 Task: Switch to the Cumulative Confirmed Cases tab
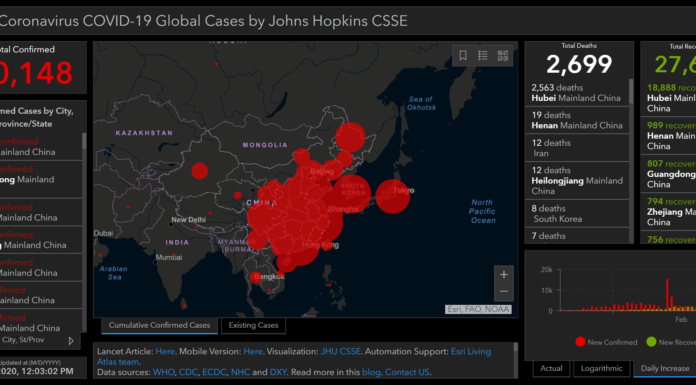coord(159,325)
